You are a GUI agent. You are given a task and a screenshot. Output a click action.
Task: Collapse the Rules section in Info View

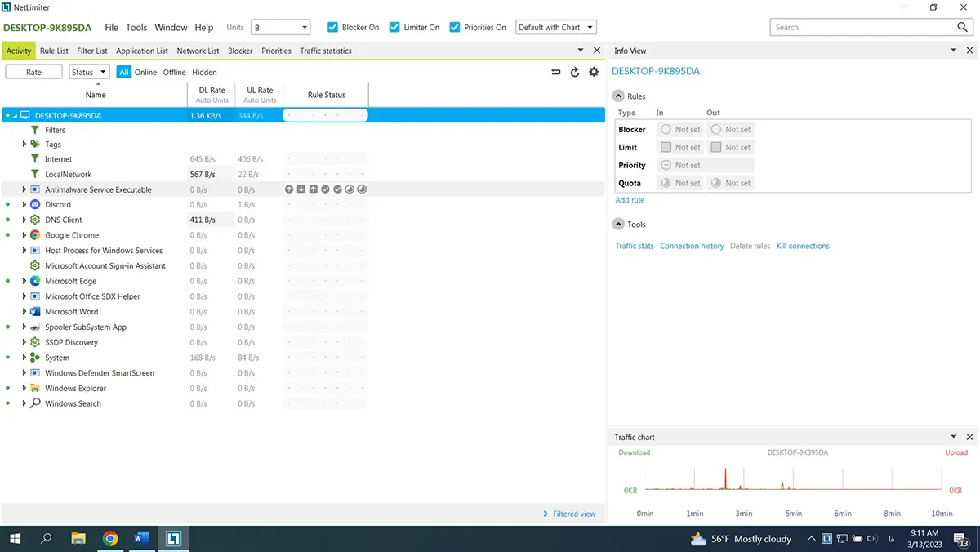click(x=618, y=96)
